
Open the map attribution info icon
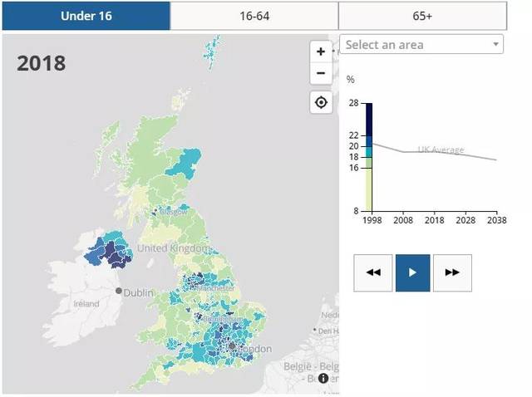(x=323, y=378)
